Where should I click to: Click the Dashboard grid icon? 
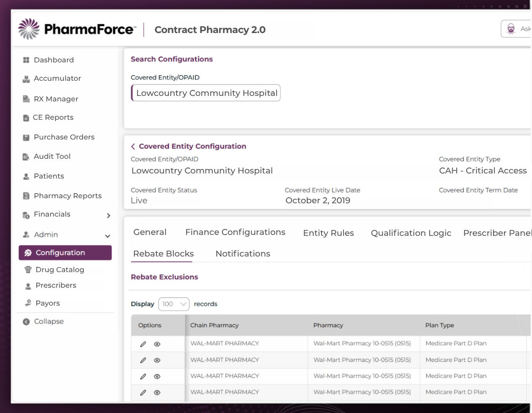(26, 60)
